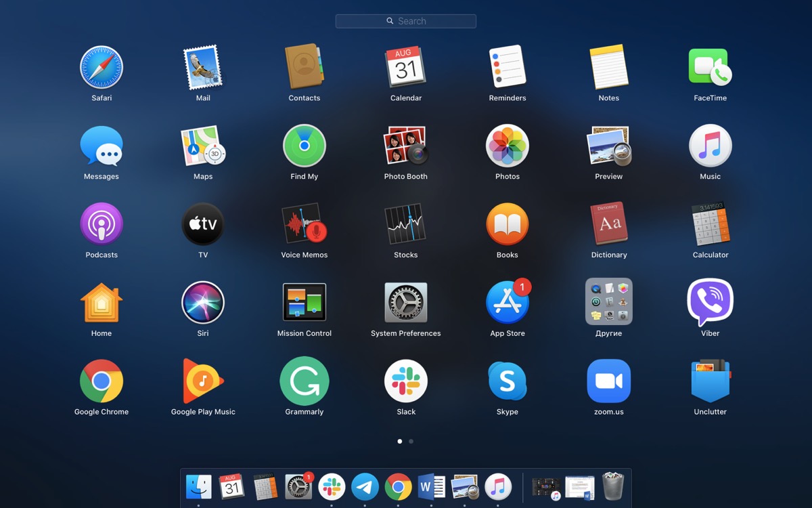Open the Messages app
The image size is (812, 508).
pyautogui.click(x=101, y=146)
